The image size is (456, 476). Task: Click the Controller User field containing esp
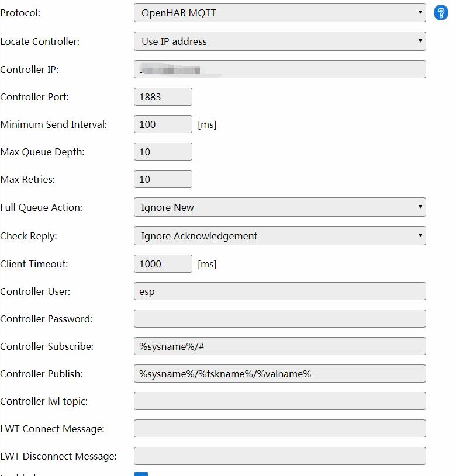[279, 291]
